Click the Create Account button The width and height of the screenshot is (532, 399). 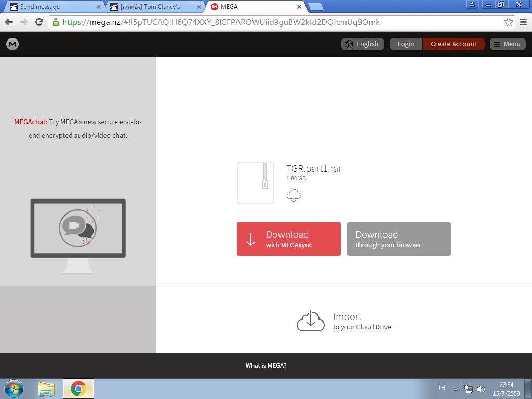point(454,44)
